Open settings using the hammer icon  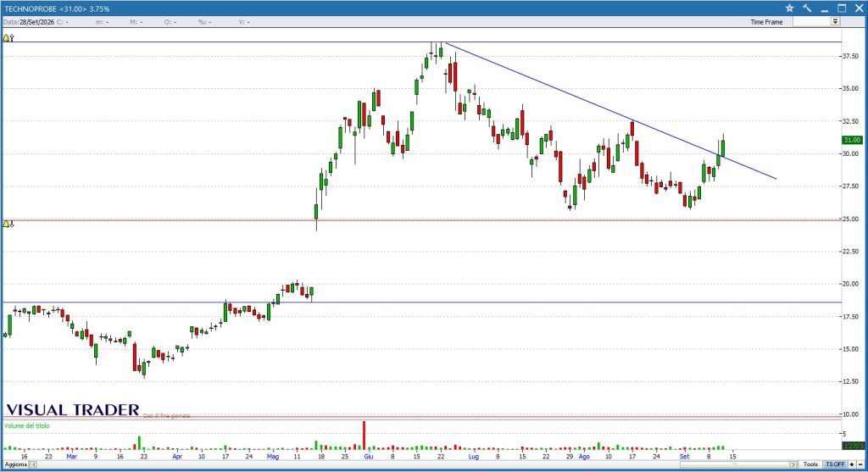tap(807, 8)
